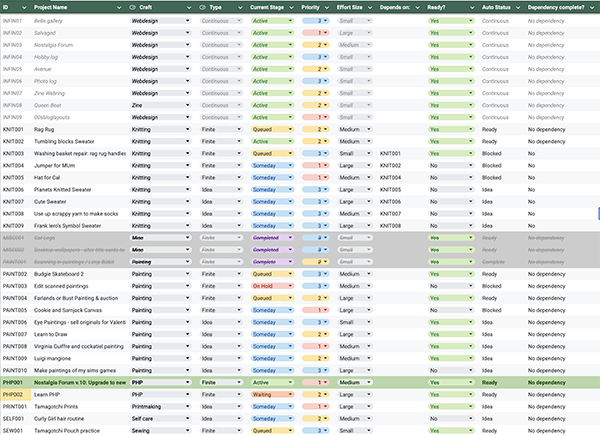Open the Type dropdown for Tumbling blocks Sweater
The width and height of the screenshot is (600, 435).
point(238,142)
